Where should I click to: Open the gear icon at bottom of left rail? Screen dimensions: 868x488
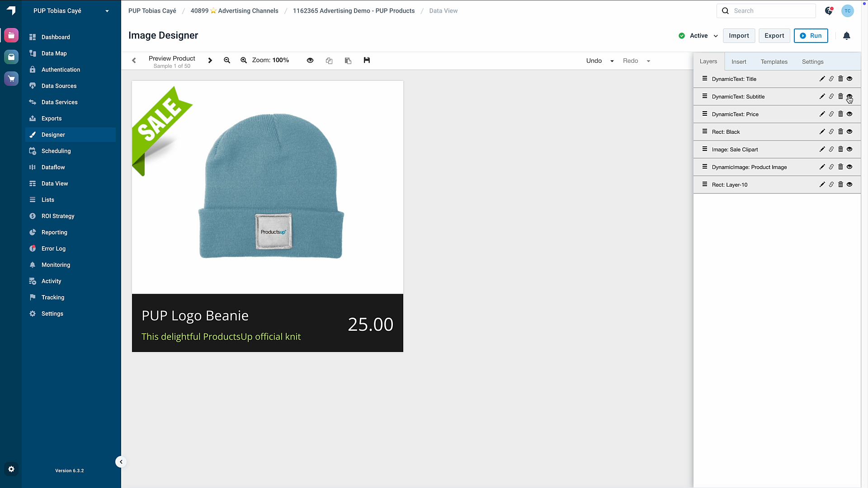[x=11, y=469]
